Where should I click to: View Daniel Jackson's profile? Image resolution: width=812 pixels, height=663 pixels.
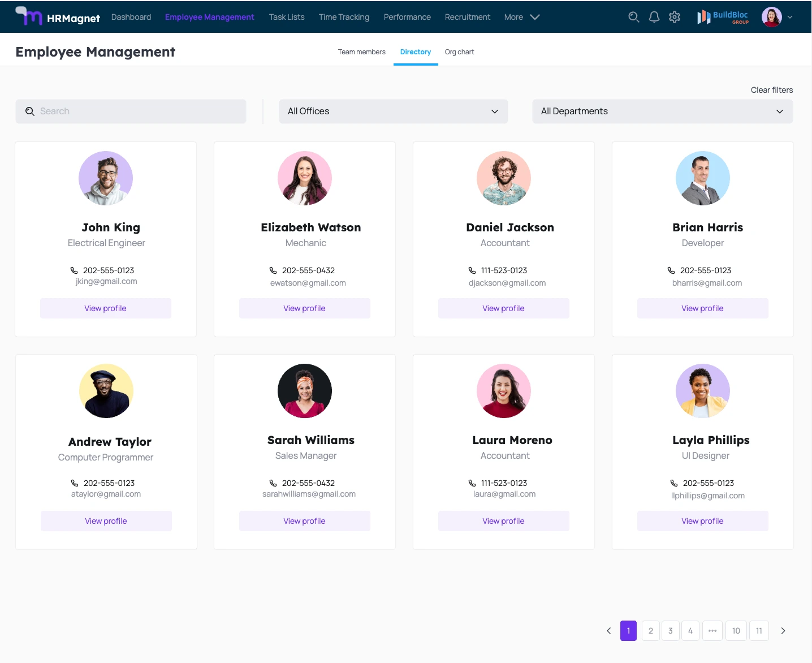504,308
